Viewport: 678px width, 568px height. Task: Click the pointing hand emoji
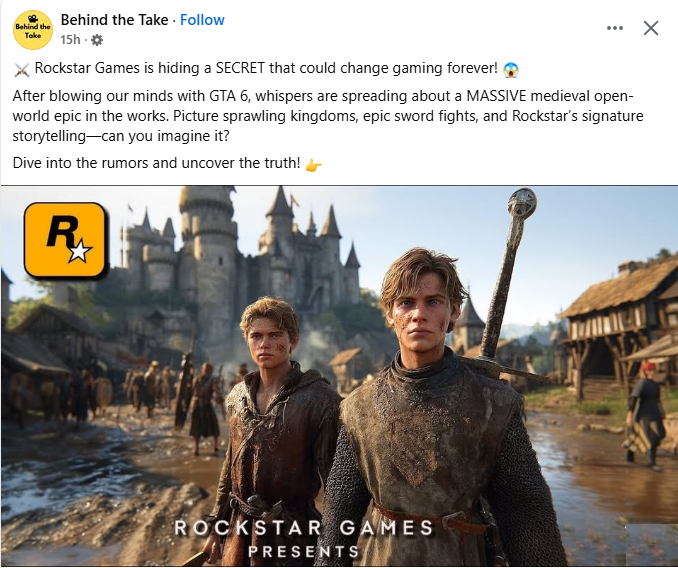pos(313,165)
